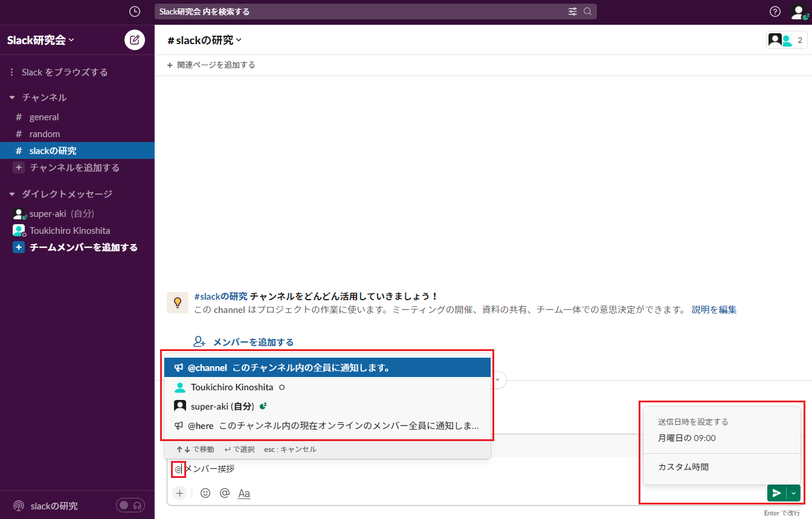Collapse the ダイレクトメッセージ section
The height and width of the screenshot is (519, 812).
[x=12, y=194]
